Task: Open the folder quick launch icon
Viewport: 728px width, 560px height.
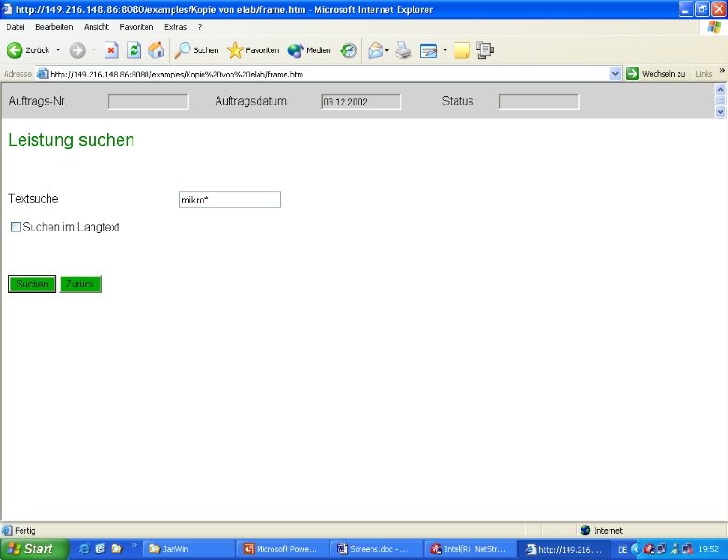Action: pos(117,549)
